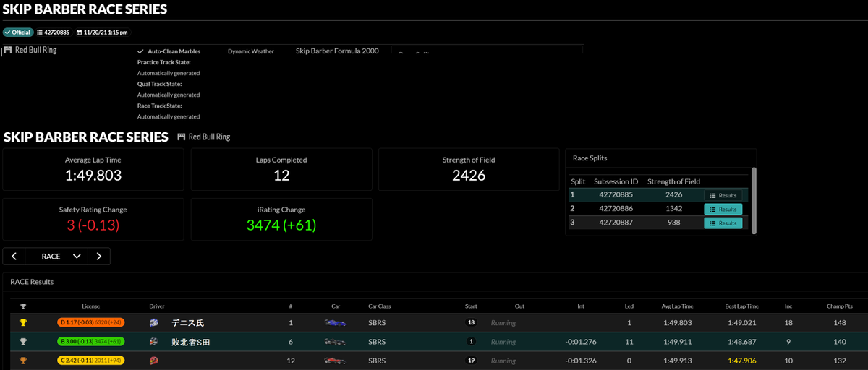The width and height of the screenshot is (868, 370).
Task: Click the silver trophy icon for 敗北者S田
Action: coord(23,342)
